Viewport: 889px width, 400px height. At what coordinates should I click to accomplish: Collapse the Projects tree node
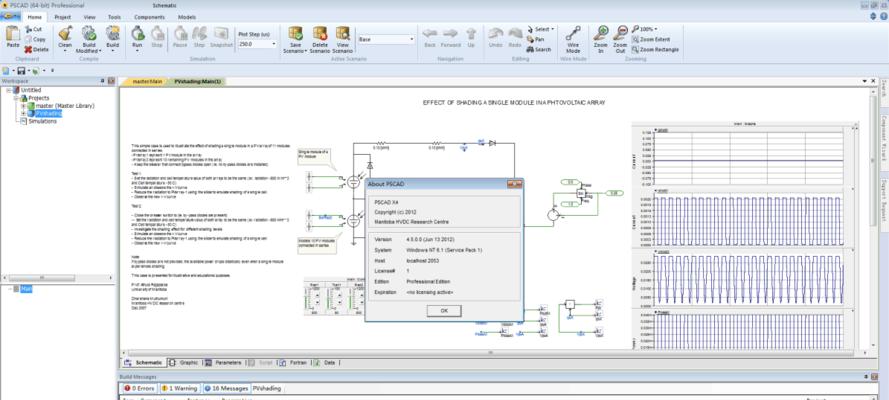(x=16, y=98)
